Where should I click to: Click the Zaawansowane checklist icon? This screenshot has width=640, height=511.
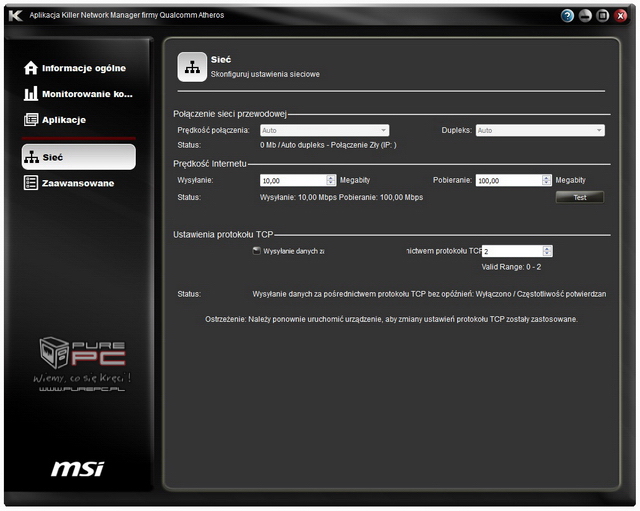click(x=31, y=183)
